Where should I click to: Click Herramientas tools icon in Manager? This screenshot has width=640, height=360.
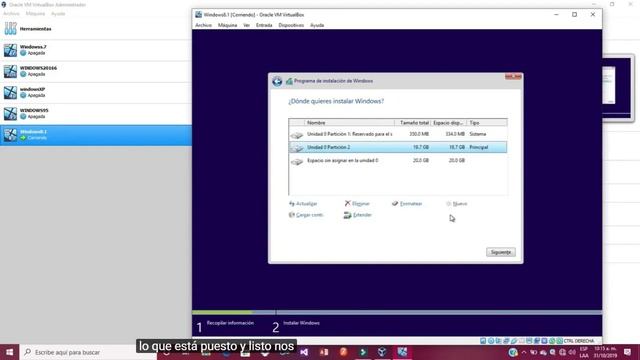(11, 29)
